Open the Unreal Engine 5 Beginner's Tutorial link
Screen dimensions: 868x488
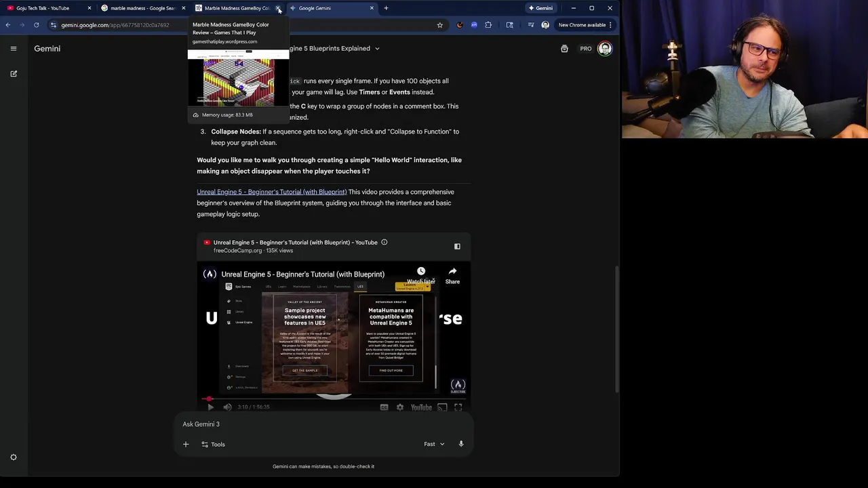pyautogui.click(x=271, y=192)
